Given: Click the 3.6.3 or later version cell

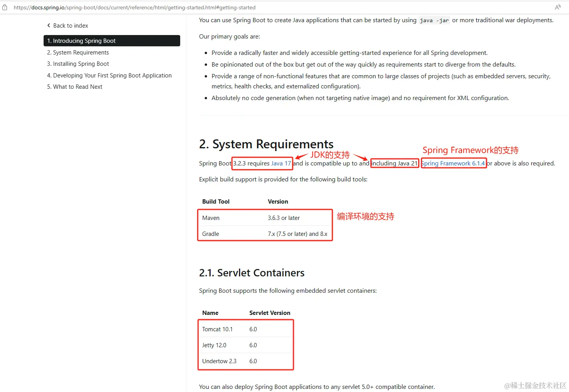Looking at the screenshot, I should (x=284, y=218).
